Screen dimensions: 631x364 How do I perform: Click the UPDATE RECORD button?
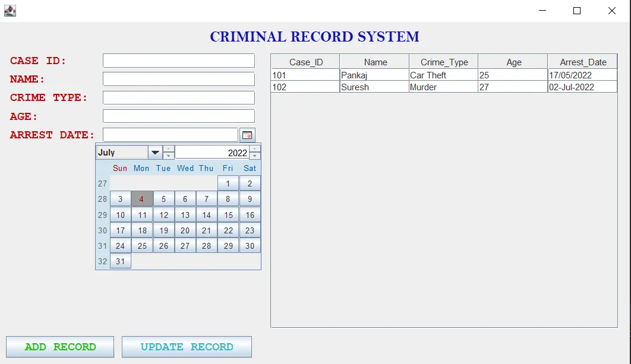click(187, 347)
